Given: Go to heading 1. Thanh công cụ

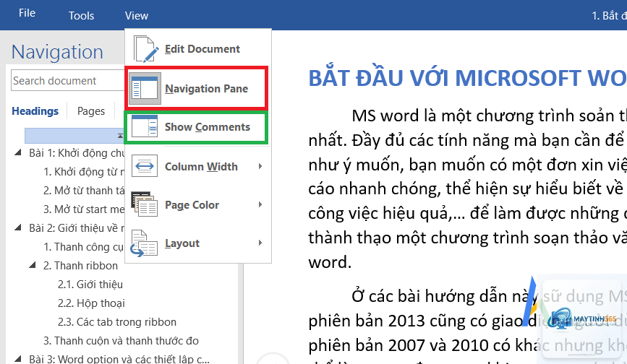Looking at the screenshot, I should 84,247.
